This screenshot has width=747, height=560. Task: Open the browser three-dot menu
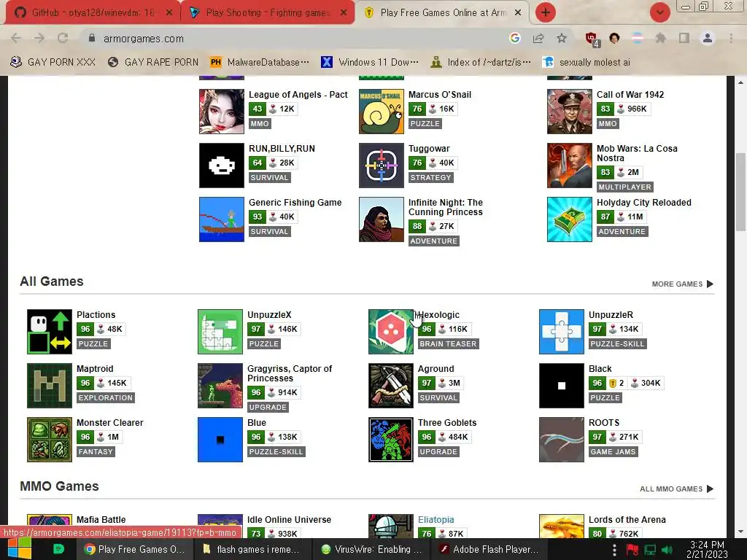tap(731, 38)
